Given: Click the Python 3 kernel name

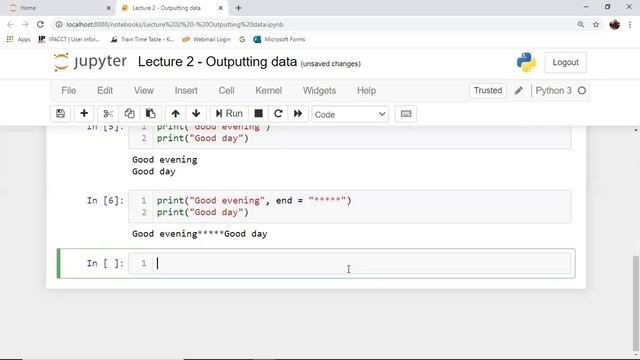Looking at the screenshot, I should pyautogui.click(x=553, y=91).
